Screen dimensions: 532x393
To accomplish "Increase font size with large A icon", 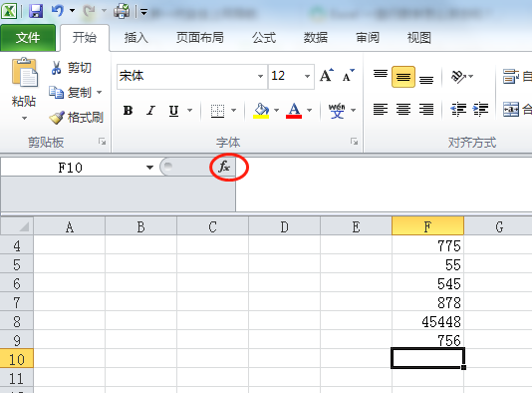I will (x=327, y=76).
